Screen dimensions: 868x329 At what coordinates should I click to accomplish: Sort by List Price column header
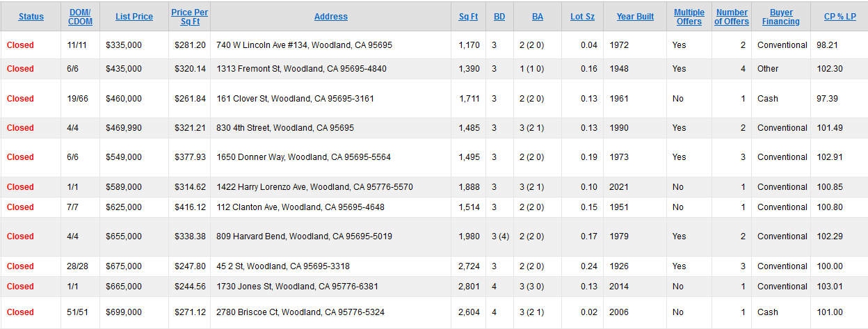pyautogui.click(x=134, y=17)
